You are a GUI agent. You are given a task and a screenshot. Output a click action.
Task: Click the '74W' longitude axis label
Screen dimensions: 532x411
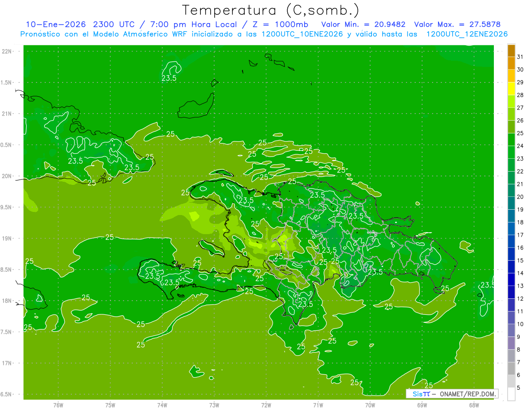pos(162,405)
